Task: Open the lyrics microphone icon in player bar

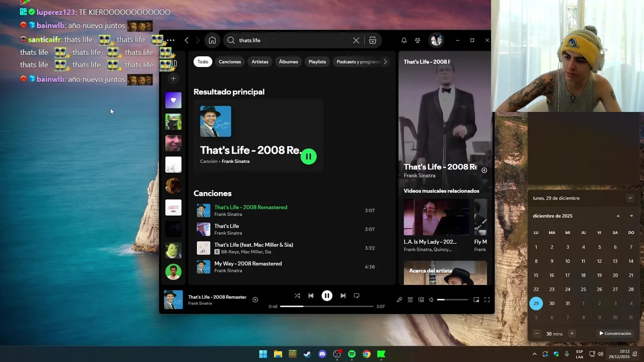Action: click(x=399, y=300)
